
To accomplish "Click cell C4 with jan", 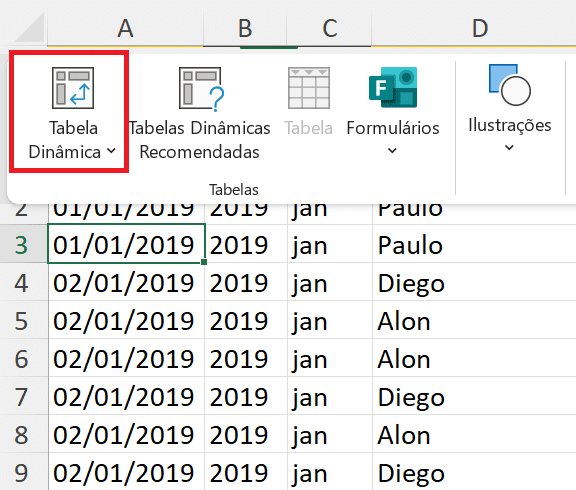I will pyautogui.click(x=330, y=283).
